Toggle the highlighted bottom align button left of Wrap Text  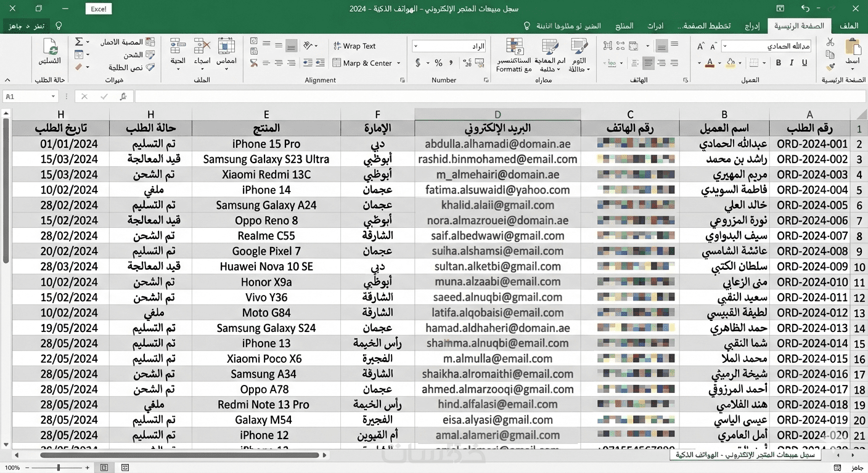tap(292, 46)
